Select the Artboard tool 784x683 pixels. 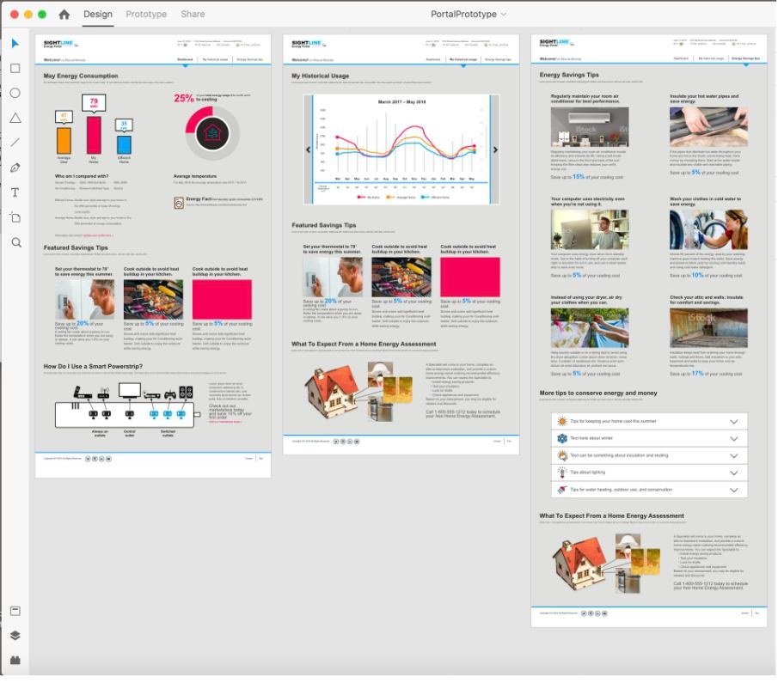click(x=15, y=219)
